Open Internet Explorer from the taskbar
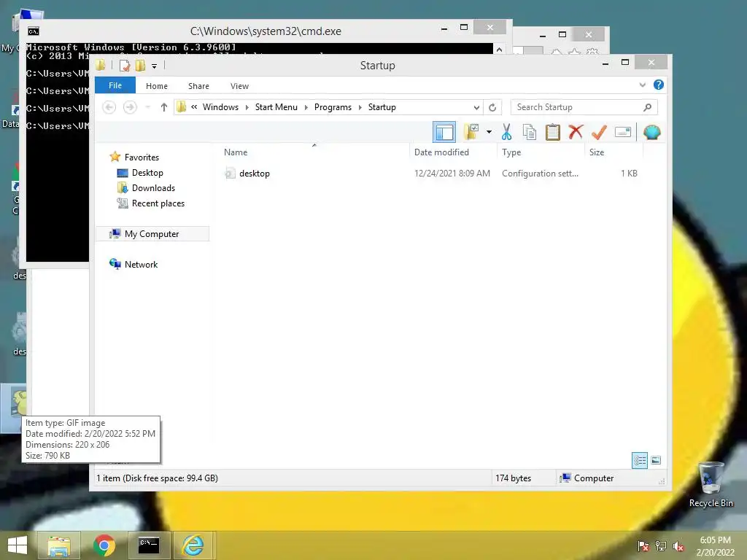This screenshot has width=747, height=560. 193,545
